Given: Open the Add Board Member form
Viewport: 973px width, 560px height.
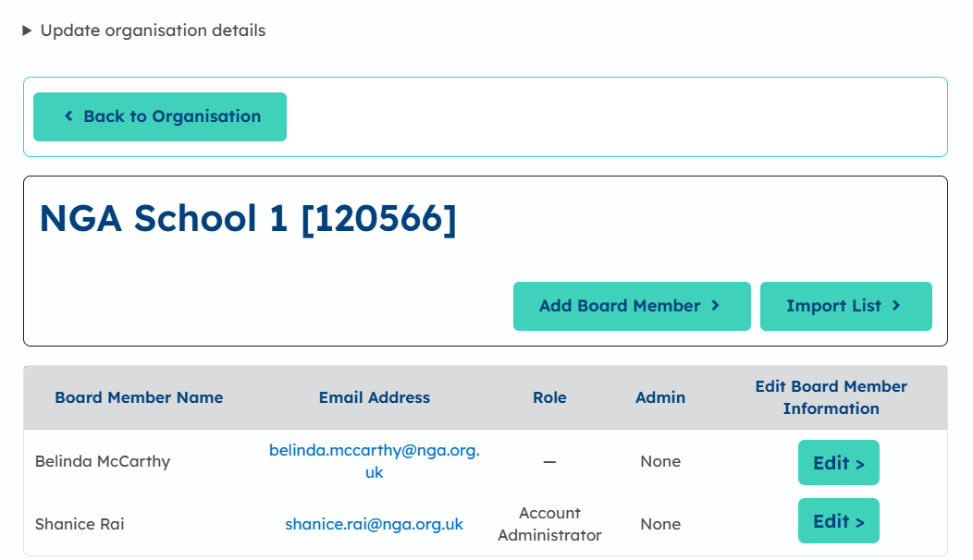Looking at the screenshot, I should coord(631,306).
